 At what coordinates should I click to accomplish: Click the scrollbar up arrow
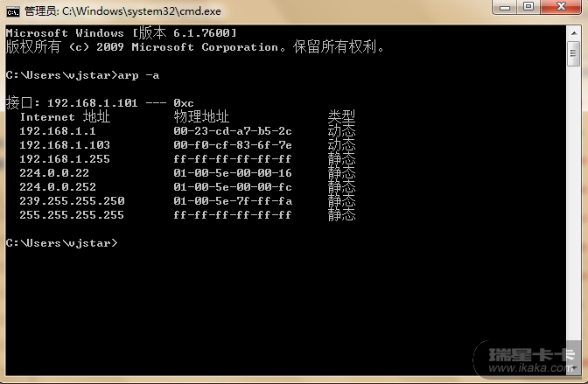(574, 33)
